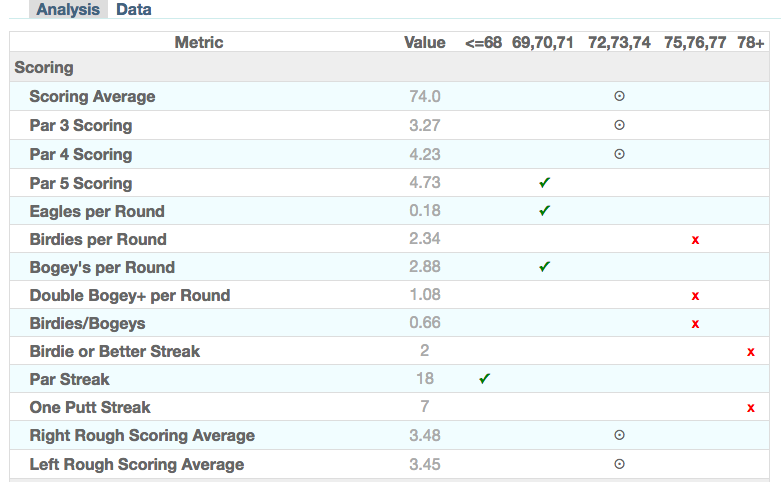781x482 pixels.
Task: Click the green checkmark for Eagles per Round
Action: click(x=544, y=211)
